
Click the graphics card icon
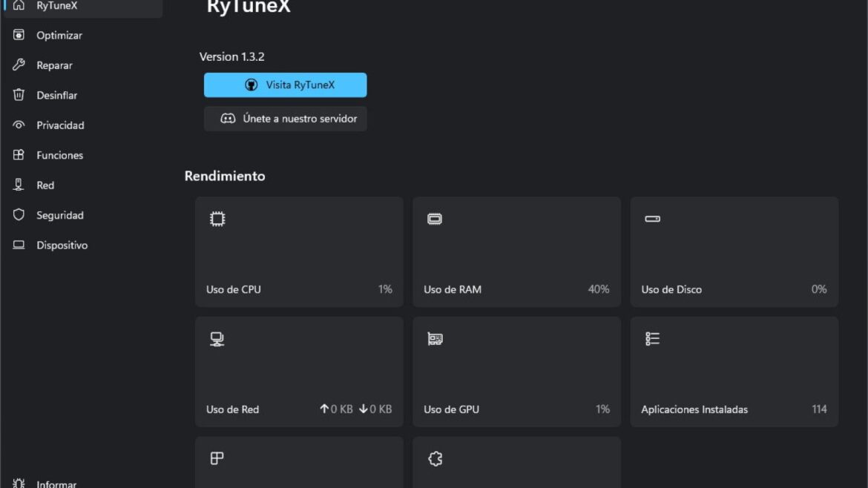tap(435, 339)
